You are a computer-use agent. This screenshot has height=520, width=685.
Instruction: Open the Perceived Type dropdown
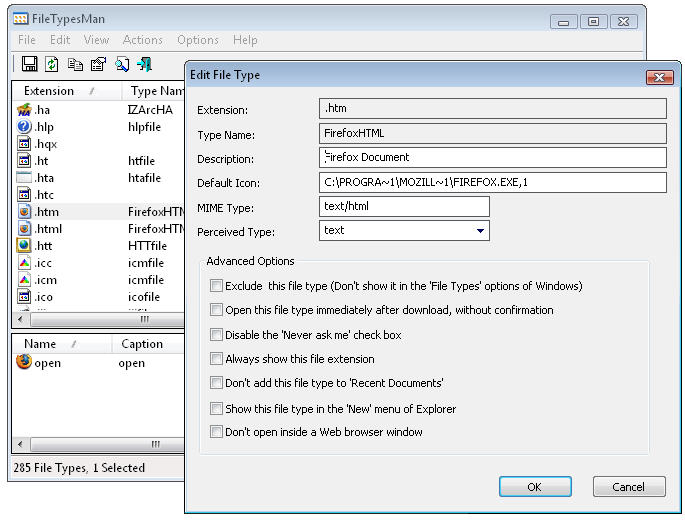tap(480, 230)
